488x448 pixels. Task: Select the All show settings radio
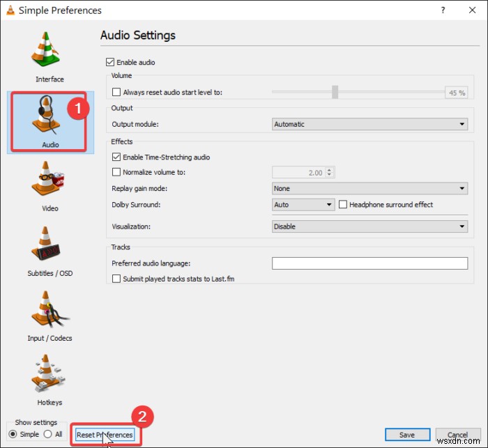point(47,434)
